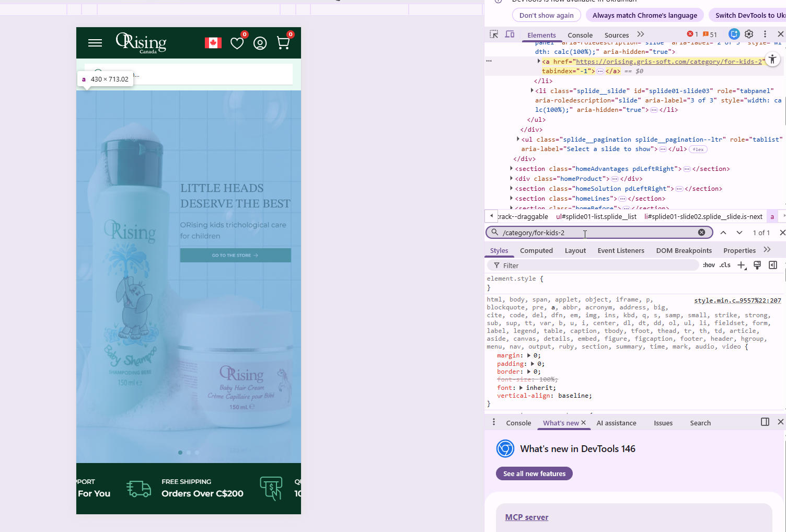This screenshot has width=786, height=532.
Task: Toggle the rendering emulations paintbrush icon
Action: [x=757, y=265]
